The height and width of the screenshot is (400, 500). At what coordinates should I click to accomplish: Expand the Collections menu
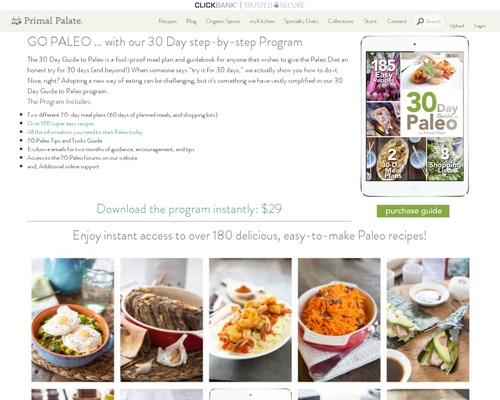click(340, 21)
